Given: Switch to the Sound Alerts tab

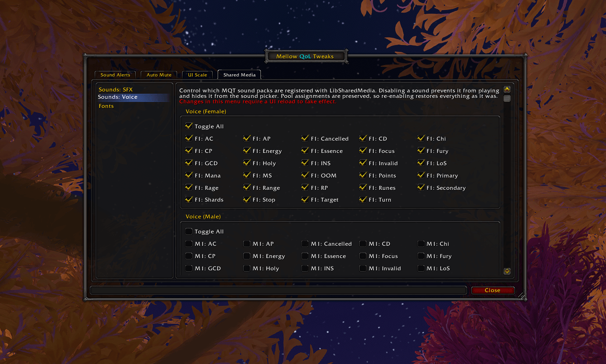Looking at the screenshot, I should point(115,75).
